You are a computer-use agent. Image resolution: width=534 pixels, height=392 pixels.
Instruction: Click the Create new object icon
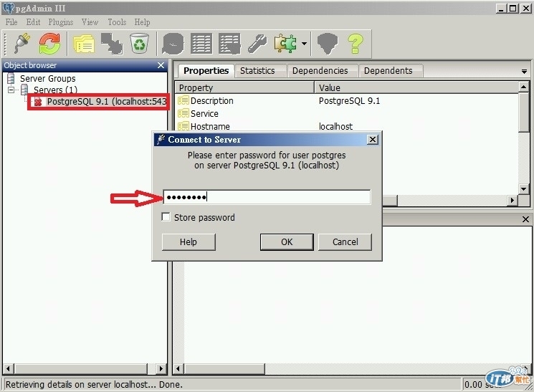112,43
